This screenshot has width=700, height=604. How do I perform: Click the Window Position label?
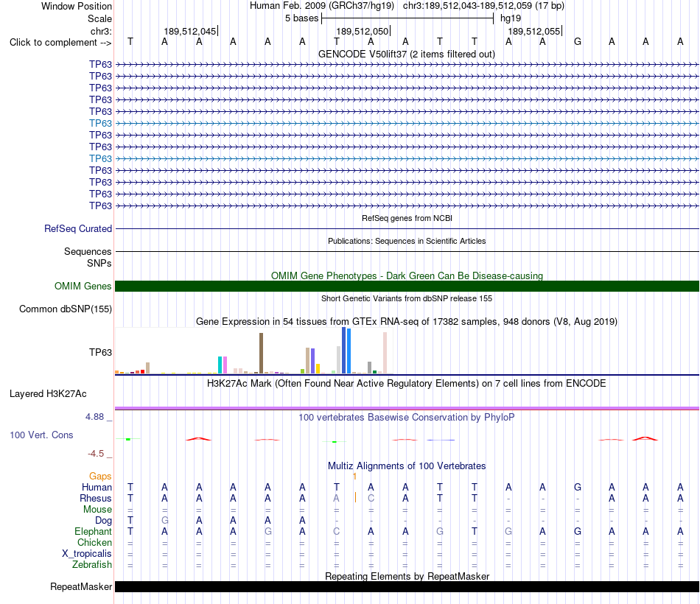point(77,6)
